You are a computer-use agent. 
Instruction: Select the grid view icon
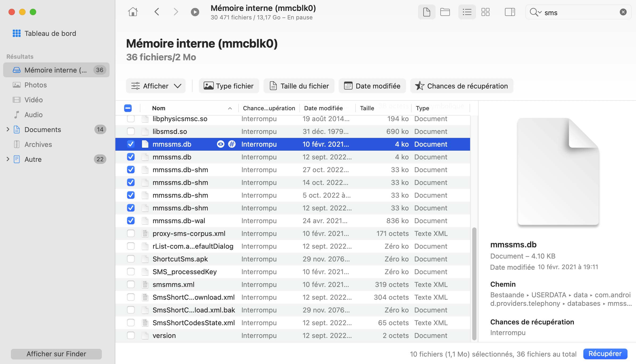click(486, 12)
